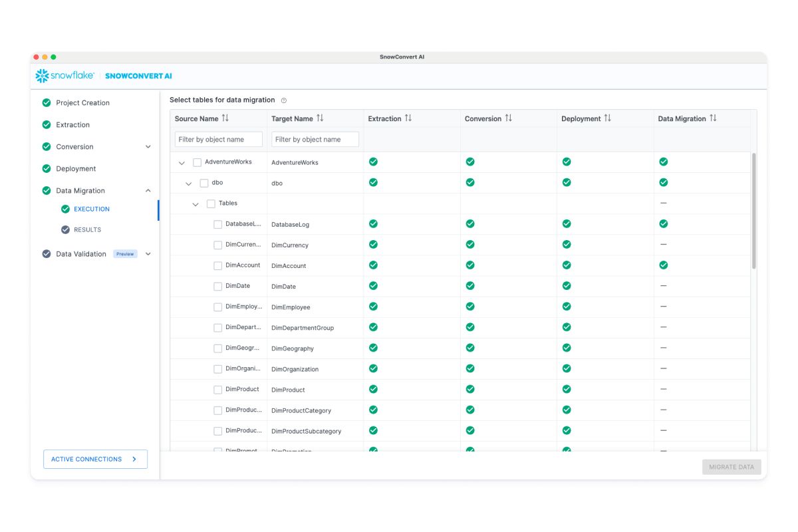Screen dimensions: 798x532
Task: Click the MIGRATE DATA button
Action: coord(731,467)
